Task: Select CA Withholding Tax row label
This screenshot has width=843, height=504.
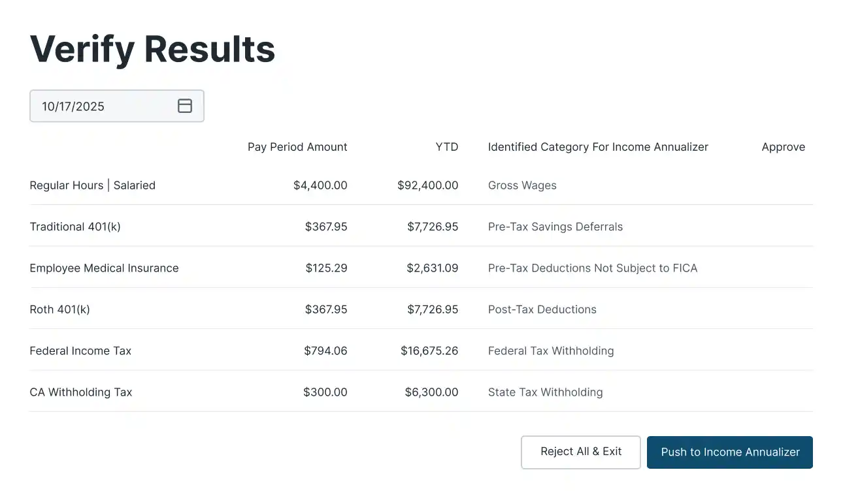Action: 81,392
